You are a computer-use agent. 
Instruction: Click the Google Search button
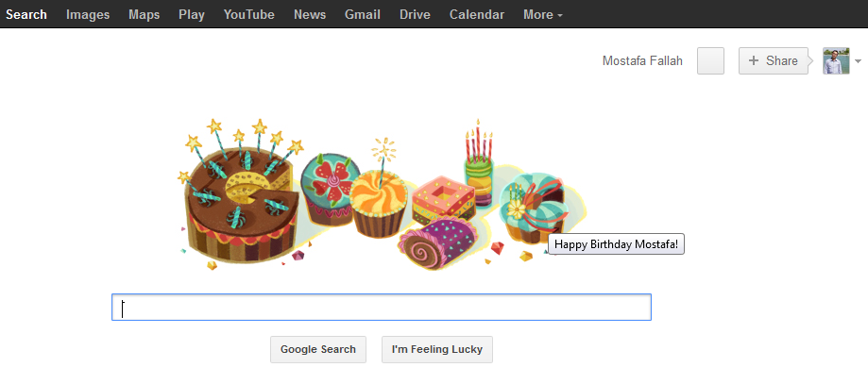318,349
